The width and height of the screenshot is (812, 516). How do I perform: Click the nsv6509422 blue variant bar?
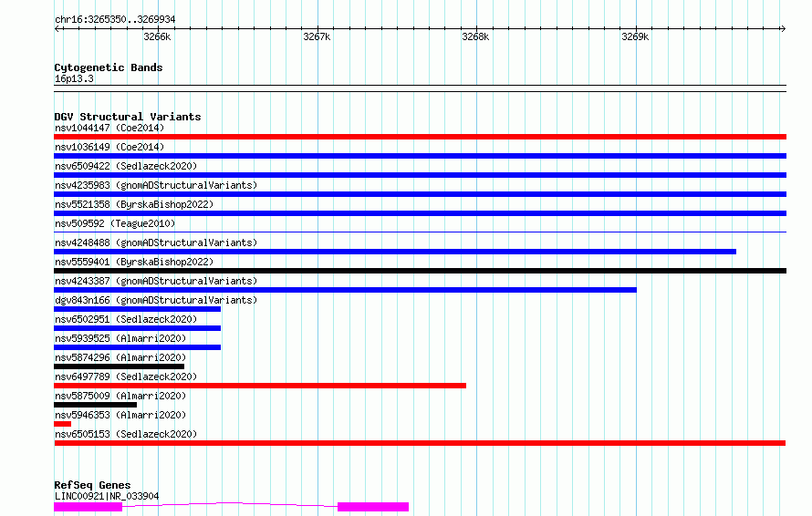pyautogui.click(x=420, y=175)
